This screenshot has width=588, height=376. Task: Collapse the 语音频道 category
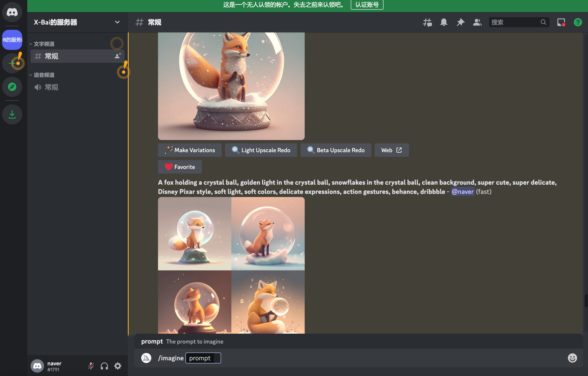(44, 75)
